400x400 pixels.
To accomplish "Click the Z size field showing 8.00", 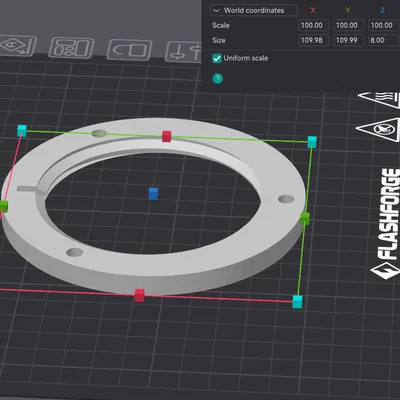I will click(x=382, y=40).
